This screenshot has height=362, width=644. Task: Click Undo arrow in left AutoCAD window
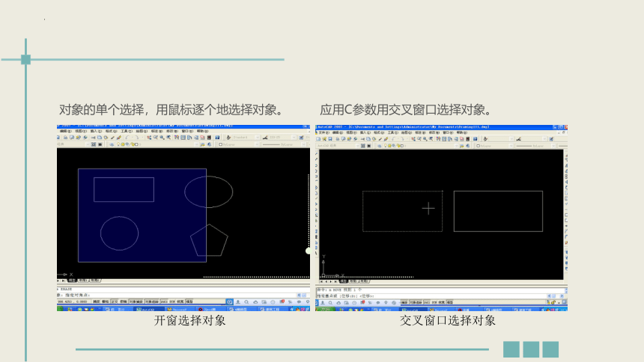pos(127,138)
